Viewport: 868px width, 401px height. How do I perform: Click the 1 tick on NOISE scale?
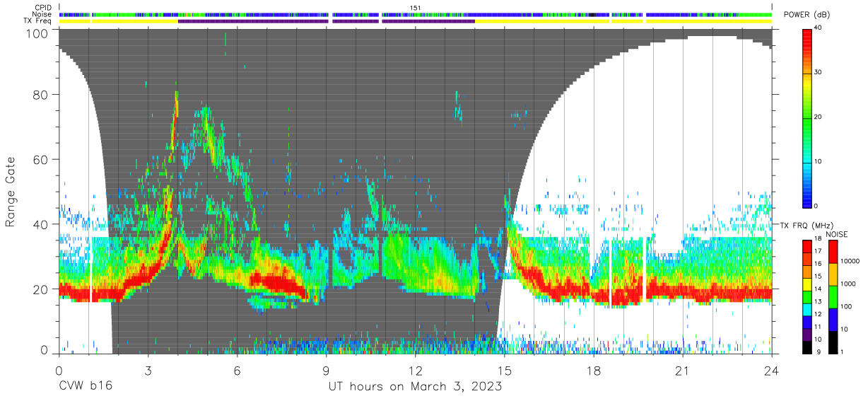pyautogui.click(x=842, y=351)
